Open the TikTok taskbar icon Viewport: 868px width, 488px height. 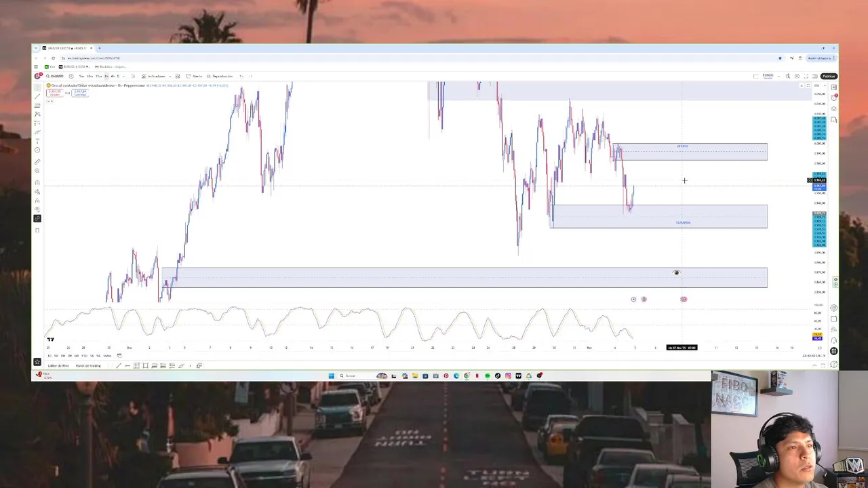[x=498, y=375]
